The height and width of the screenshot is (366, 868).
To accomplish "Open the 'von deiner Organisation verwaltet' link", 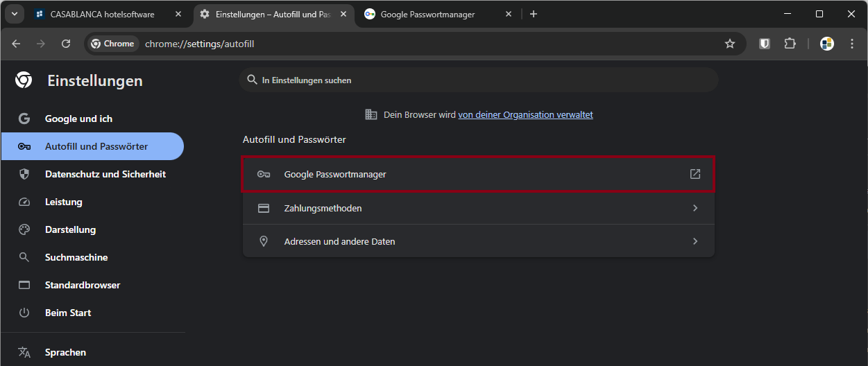I will [525, 115].
